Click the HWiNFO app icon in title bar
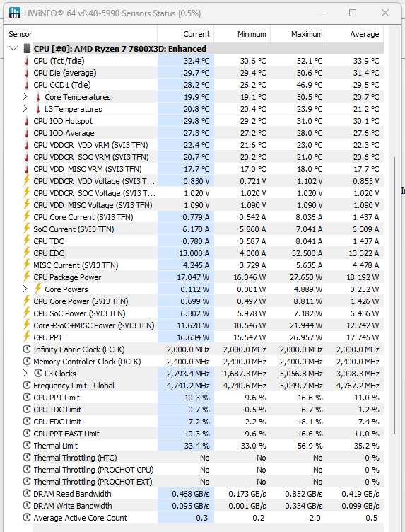 pos(15,13)
